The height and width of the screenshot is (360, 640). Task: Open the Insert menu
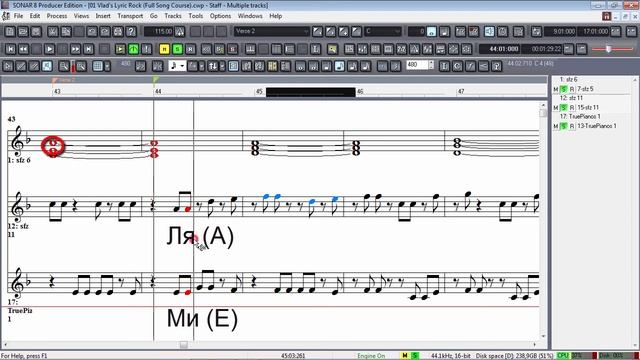click(x=103, y=16)
